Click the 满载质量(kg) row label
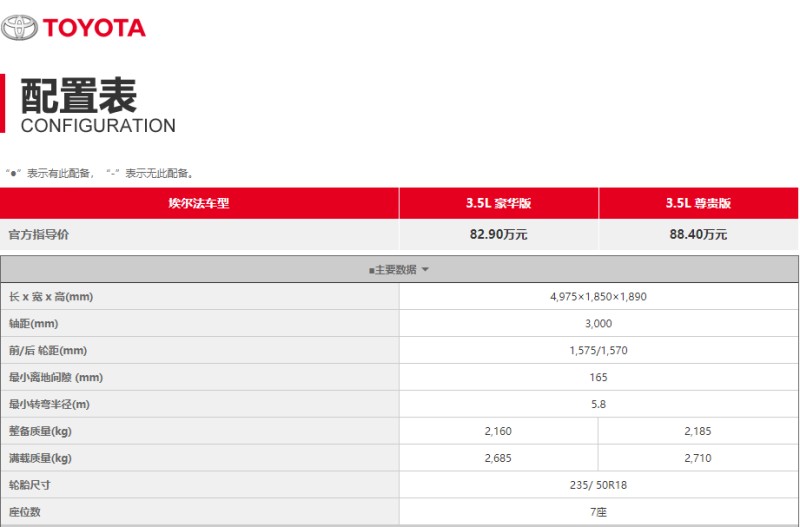 [40, 458]
